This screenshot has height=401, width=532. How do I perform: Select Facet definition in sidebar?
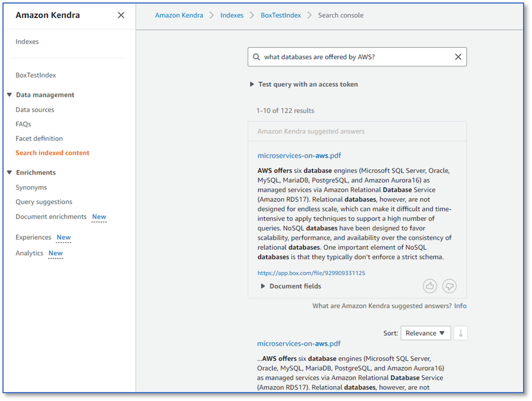coord(39,138)
